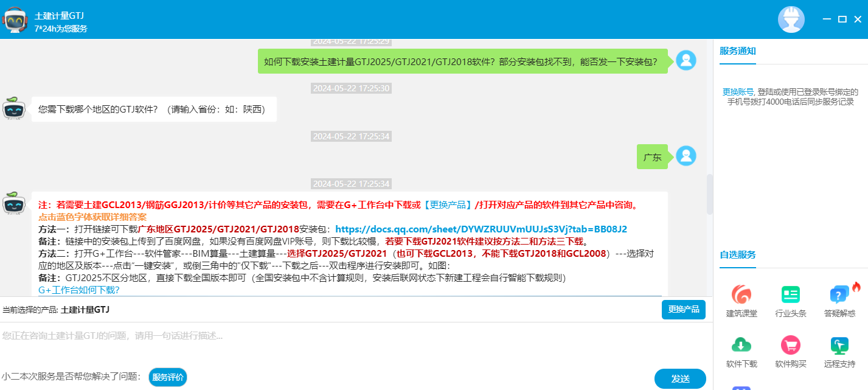Click 小二本次服务是否帮您解决了问题 text

(x=71, y=377)
